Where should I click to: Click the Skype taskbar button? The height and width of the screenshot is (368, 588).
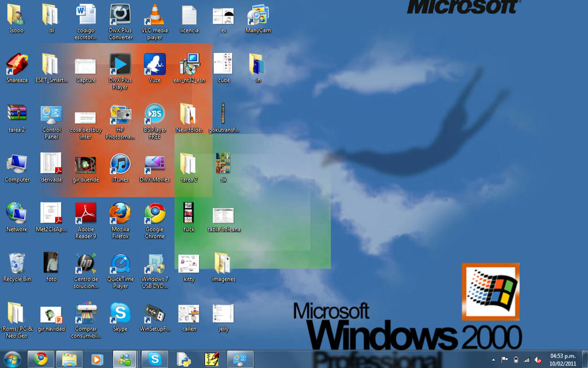(154, 359)
